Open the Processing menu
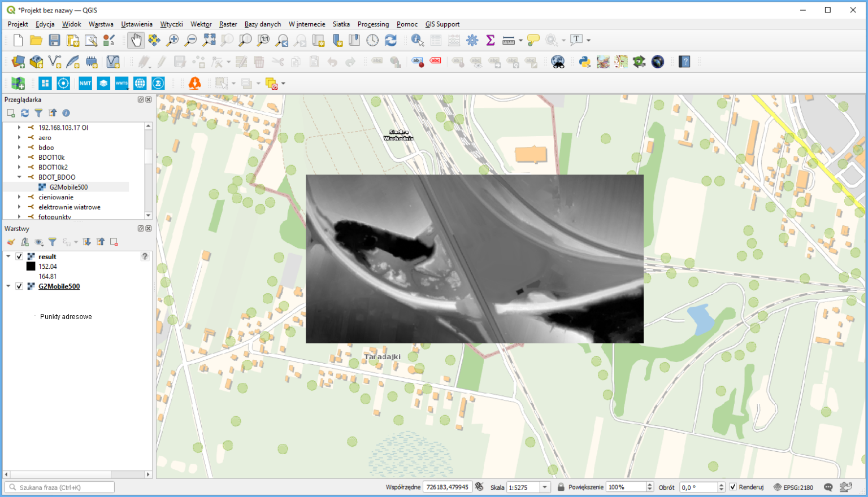 [x=373, y=24]
